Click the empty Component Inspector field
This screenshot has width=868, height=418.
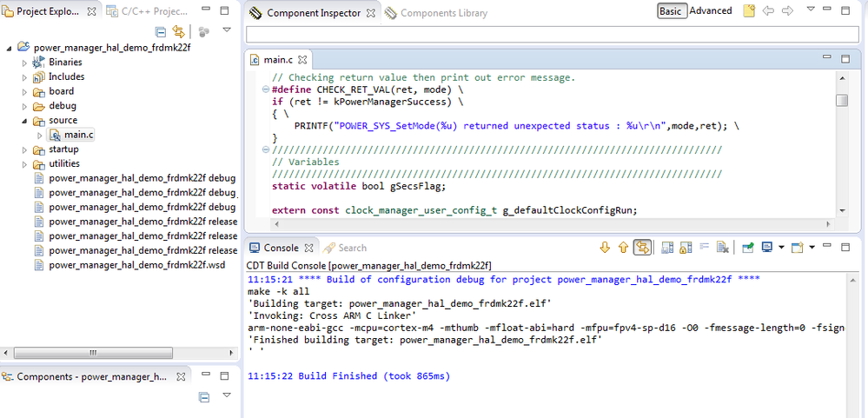552,34
